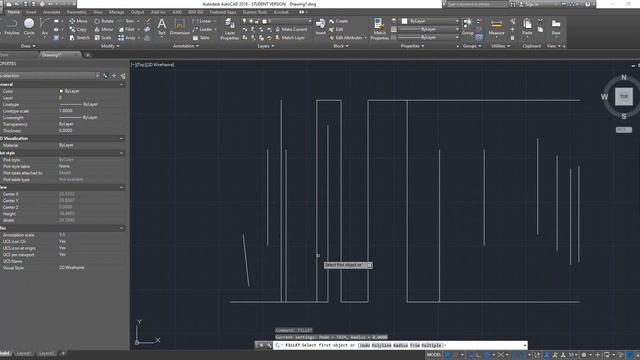640x360 pixels.
Task: Expand the Layers panel flyout
Action: pos(266,46)
